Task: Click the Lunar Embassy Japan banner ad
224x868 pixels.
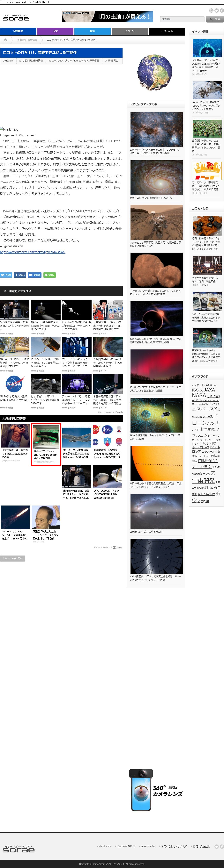Action: point(107,17)
